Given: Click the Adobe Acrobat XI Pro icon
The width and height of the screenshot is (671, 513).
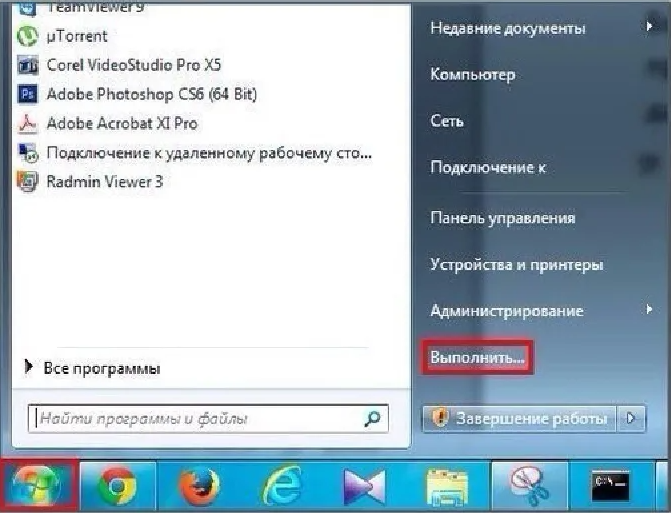Looking at the screenshot, I should [x=27, y=123].
